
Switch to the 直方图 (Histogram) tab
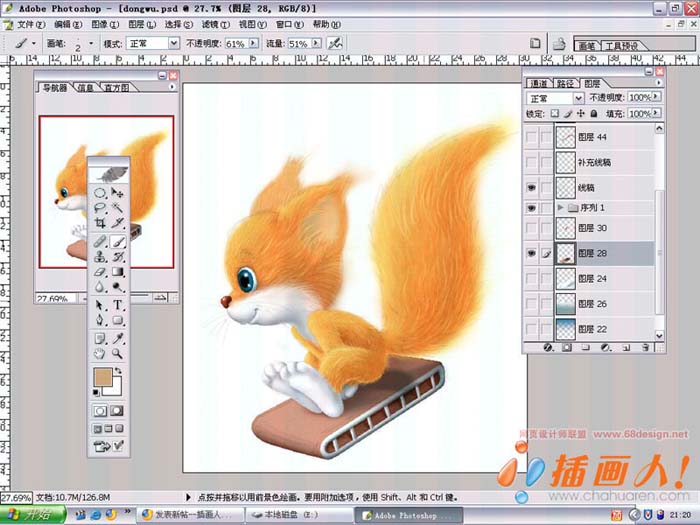(116, 88)
